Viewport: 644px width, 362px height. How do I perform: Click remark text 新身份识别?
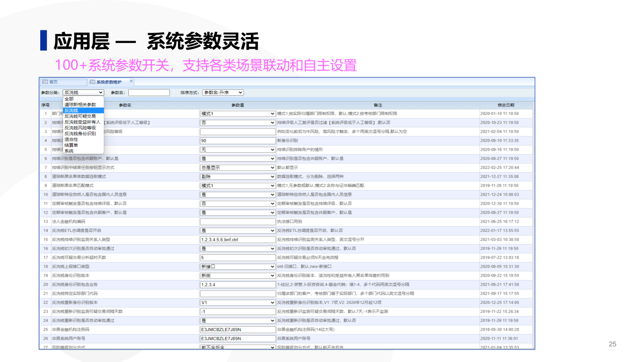pos(288,140)
